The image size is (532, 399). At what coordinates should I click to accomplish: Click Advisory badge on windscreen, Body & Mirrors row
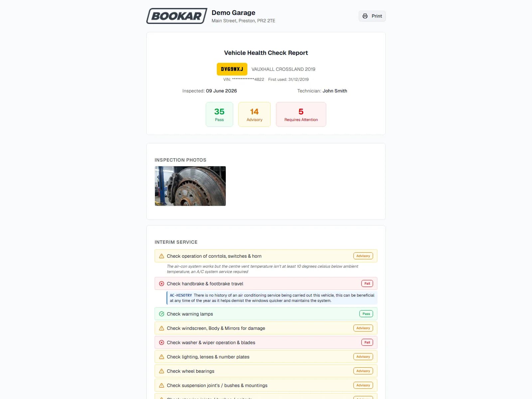pos(363,328)
